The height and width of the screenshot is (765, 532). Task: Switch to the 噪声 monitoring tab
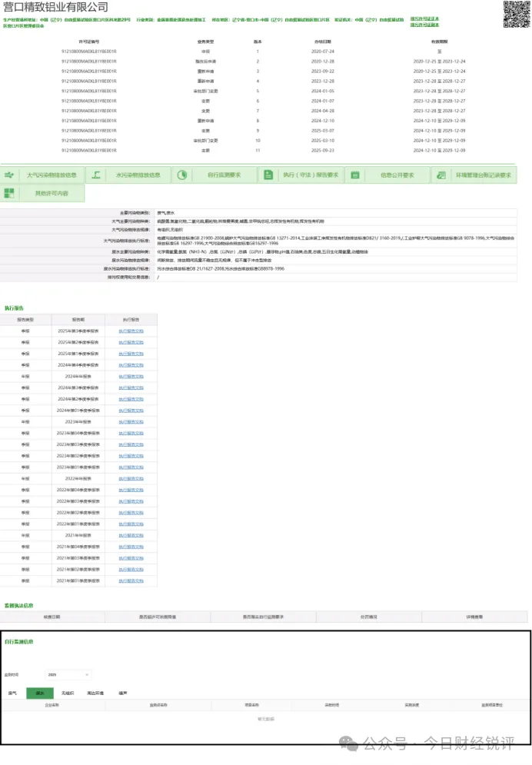[x=123, y=693]
